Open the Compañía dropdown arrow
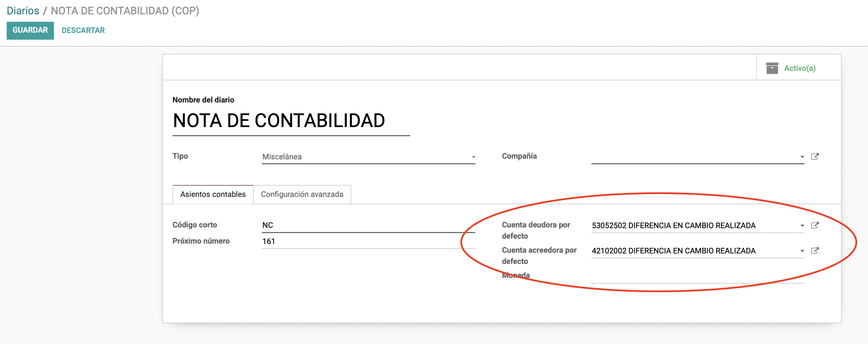The height and width of the screenshot is (344, 868). click(802, 157)
